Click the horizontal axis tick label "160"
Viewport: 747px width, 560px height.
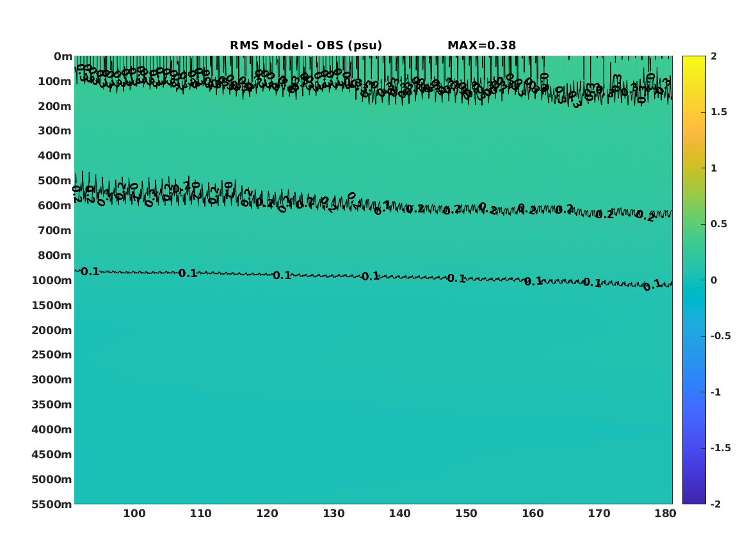(x=533, y=513)
